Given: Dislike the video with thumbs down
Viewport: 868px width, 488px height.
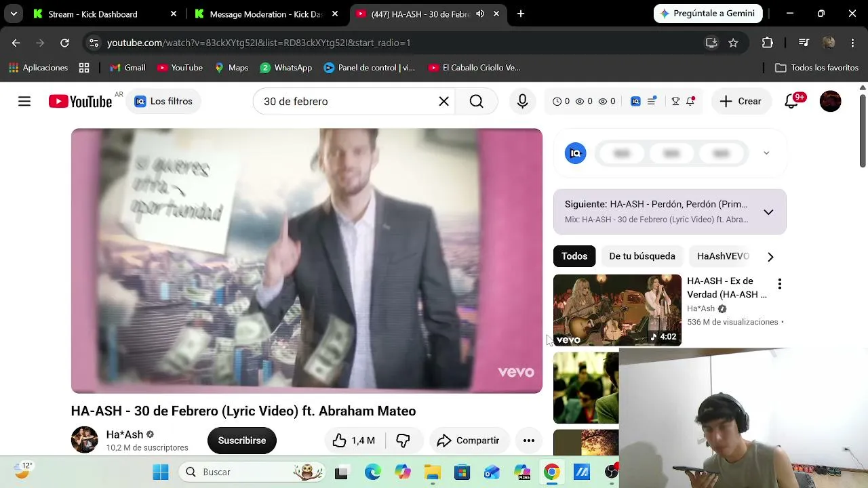Looking at the screenshot, I should [403, 441].
